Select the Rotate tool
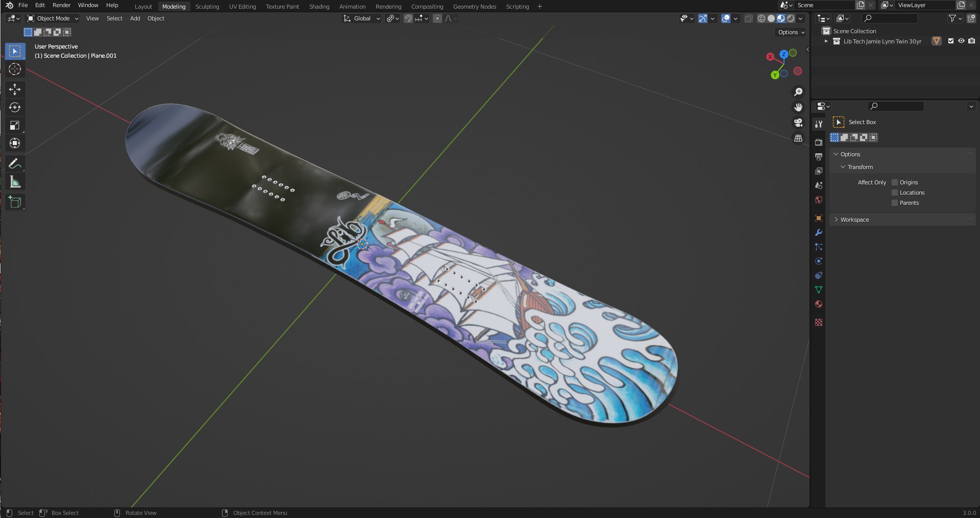 pos(15,107)
